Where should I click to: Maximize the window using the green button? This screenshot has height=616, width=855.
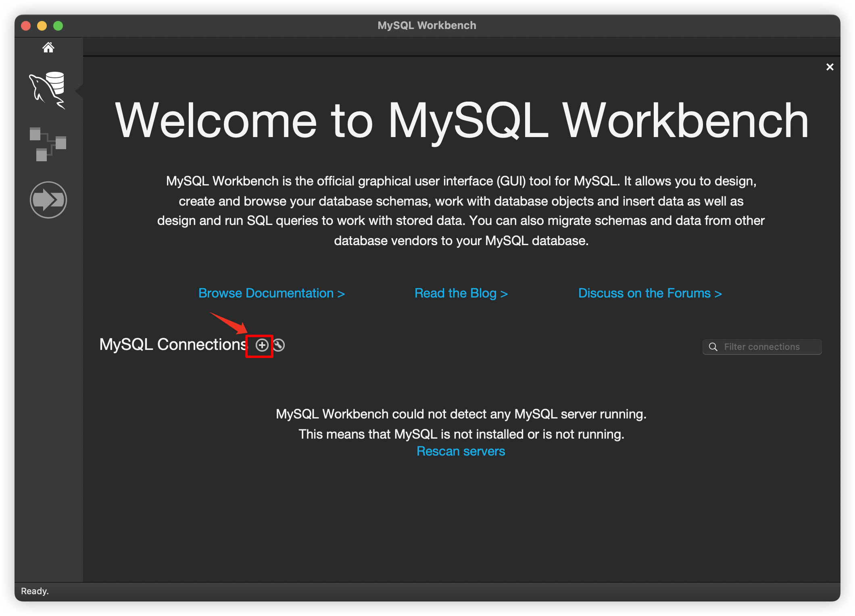(x=58, y=26)
